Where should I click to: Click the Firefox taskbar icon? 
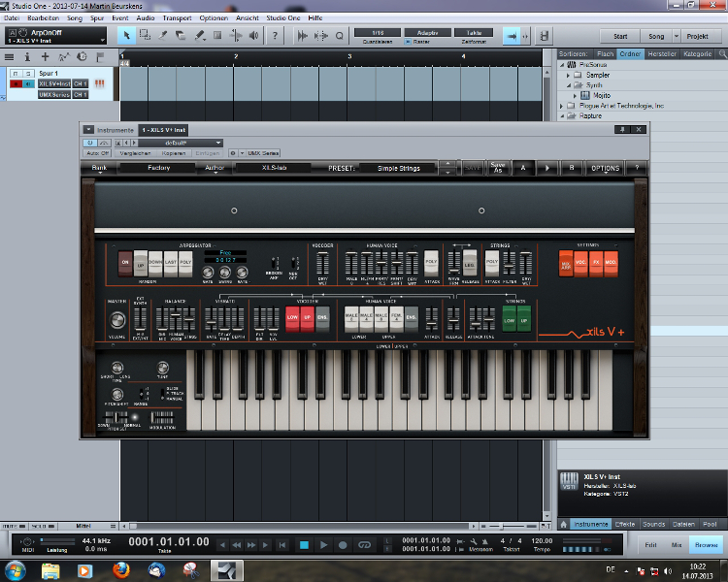click(x=120, y=570)
